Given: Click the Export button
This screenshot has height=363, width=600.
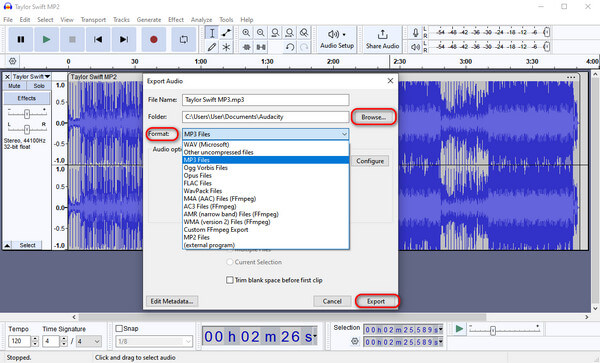Looking at the screenshot, I should pyautogui.click(x=376, y=301).
